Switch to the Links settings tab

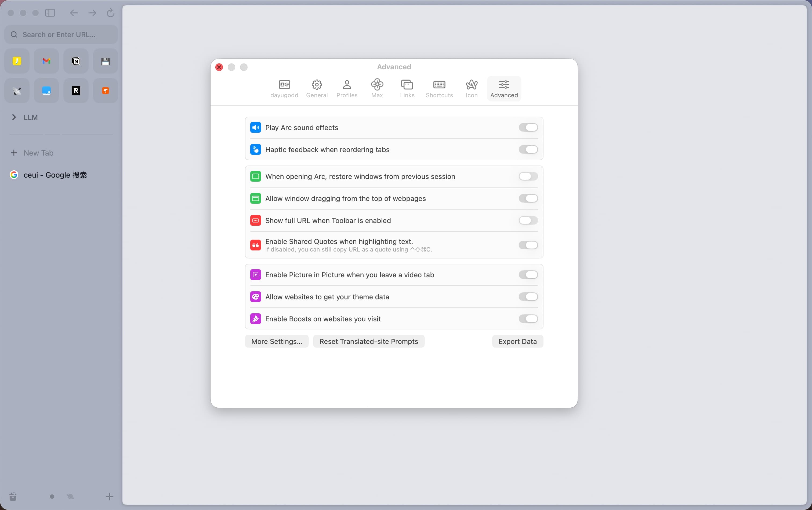(x=407, y=89)
